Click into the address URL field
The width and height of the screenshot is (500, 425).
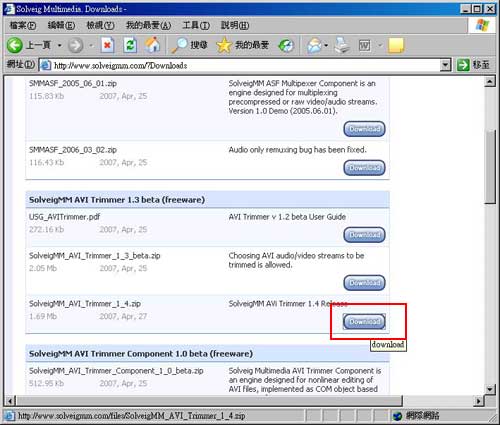tap(245, 65)
